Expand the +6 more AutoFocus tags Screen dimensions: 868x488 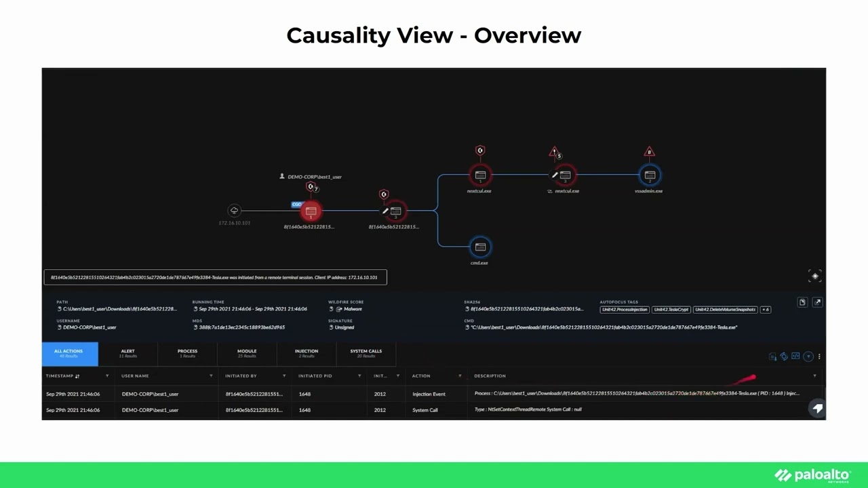[766, 310]
